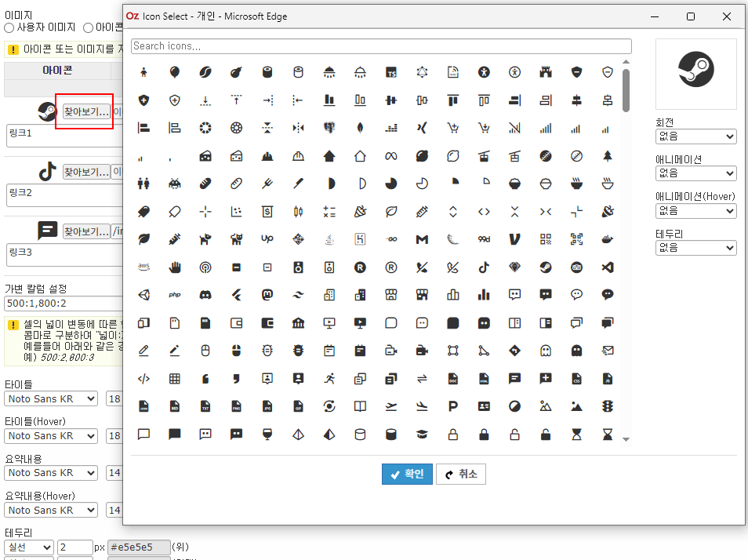Choose the PNG file type icon
Screen dimensions: 748x560
[x=236, y=406]
